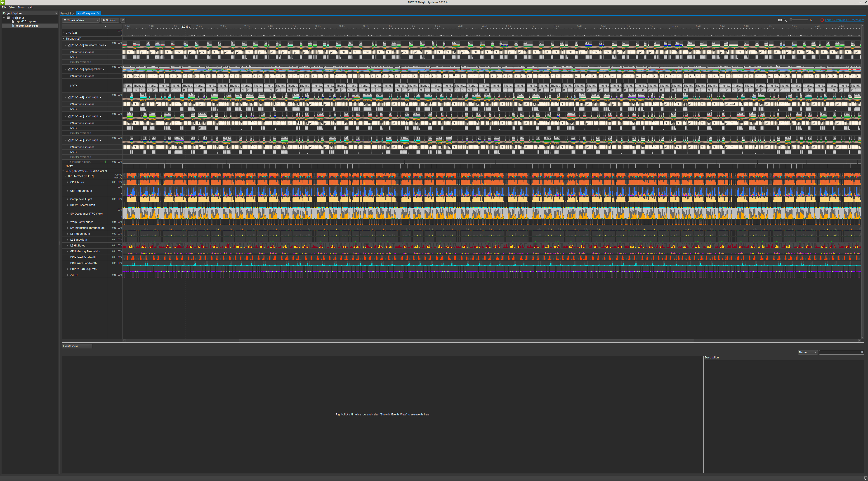Screen dimensions: 868x481
Task: Open the errors, warnings and messages link
Action: coord(844,20)
